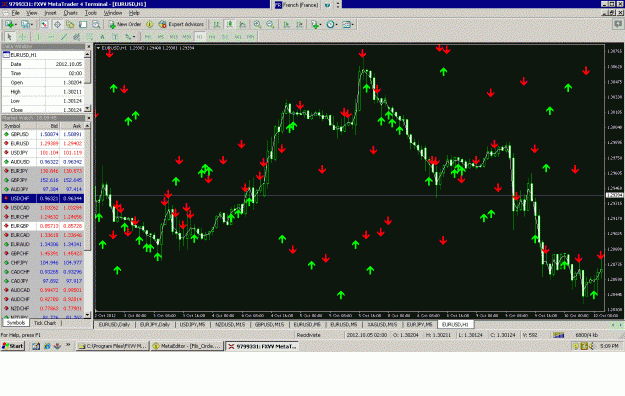
Task: Draw a vertical line tool
Action: [x=38, y=37]
